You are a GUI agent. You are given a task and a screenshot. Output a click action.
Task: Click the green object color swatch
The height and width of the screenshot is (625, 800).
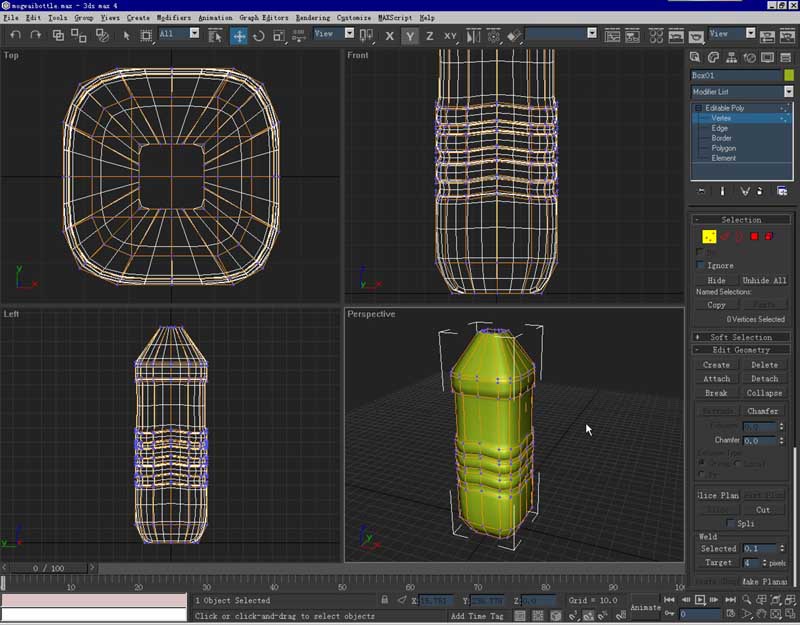tap(787, 75)
